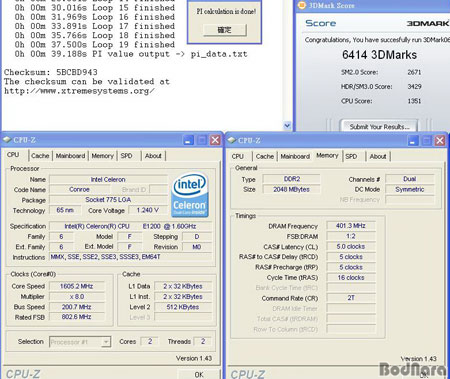
Task: Click the Intel Celeron logo badge
Action: pyautogui.click(x=190, y=195)
